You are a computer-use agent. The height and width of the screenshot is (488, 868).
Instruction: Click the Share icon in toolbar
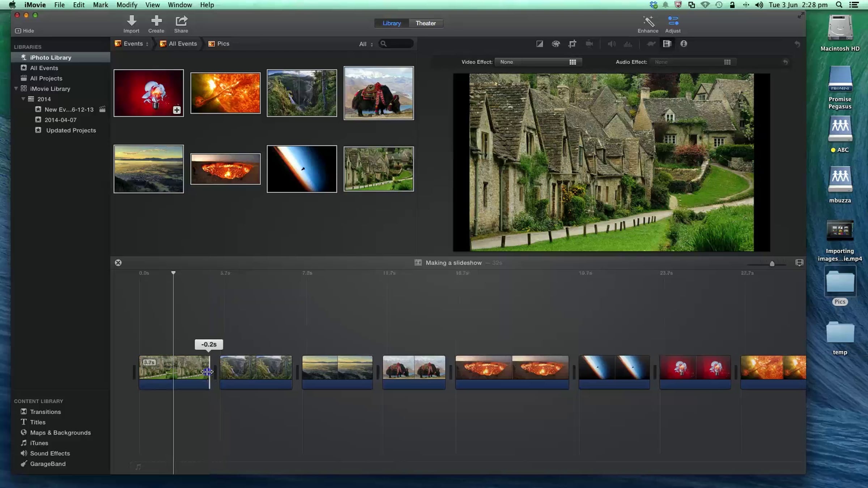181,21
